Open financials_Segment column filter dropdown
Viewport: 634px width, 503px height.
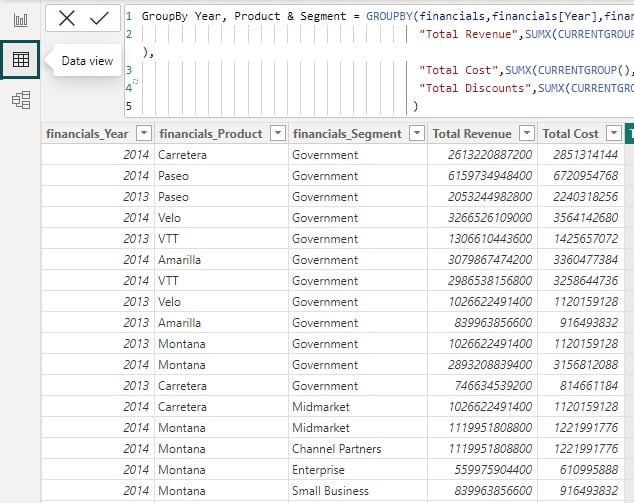(417, 133)
